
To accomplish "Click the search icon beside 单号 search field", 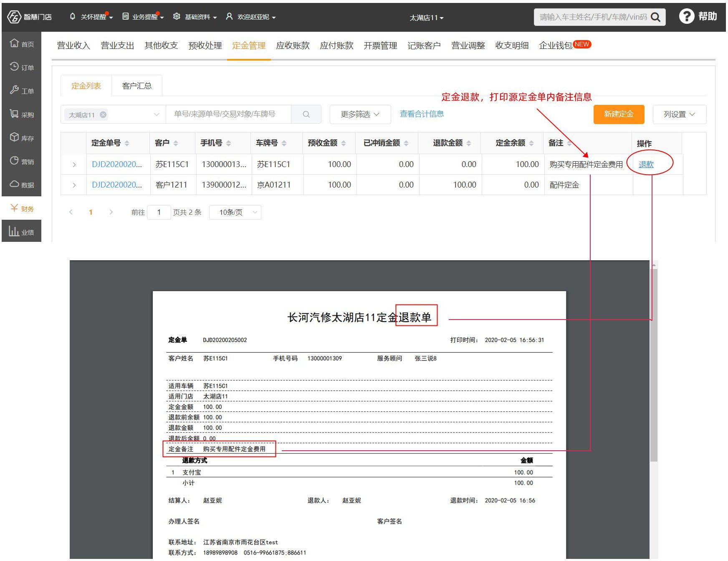I will coord(306,114).
